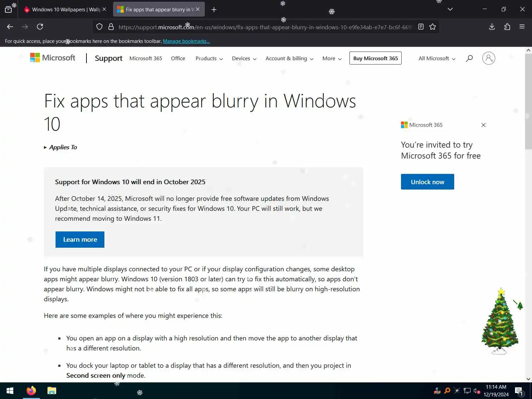The width and height of the screenshot is (532, 399).
Task: Open File Explorer from the taskbar
Action: (52, 390)
